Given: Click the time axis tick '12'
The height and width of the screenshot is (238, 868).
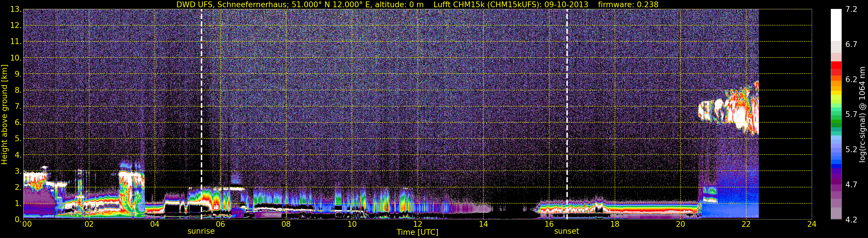Looking at the screenshot, I should [417, 224].
